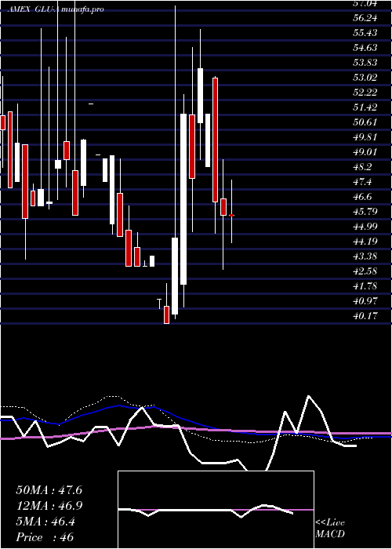Click the 47.4 price axis label
Image resolution: width=392 pixels, height=549 pixels.
point(362,182)
